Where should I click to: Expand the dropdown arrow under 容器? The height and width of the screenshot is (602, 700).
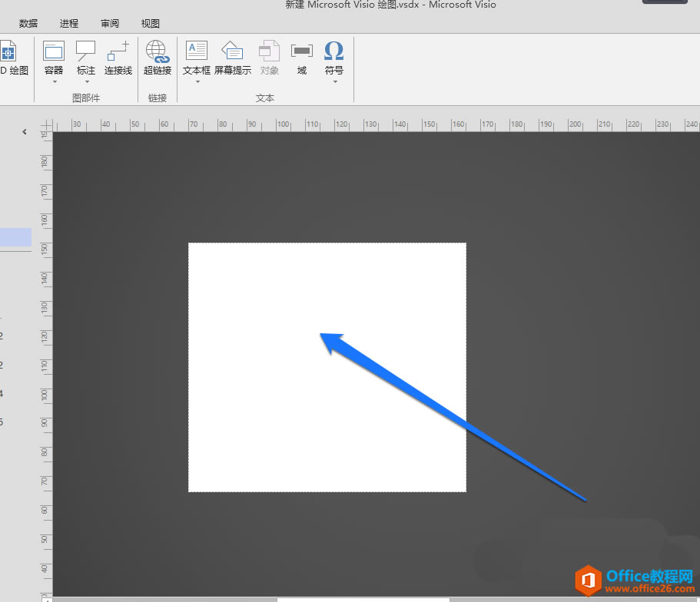tap(54, 81)
